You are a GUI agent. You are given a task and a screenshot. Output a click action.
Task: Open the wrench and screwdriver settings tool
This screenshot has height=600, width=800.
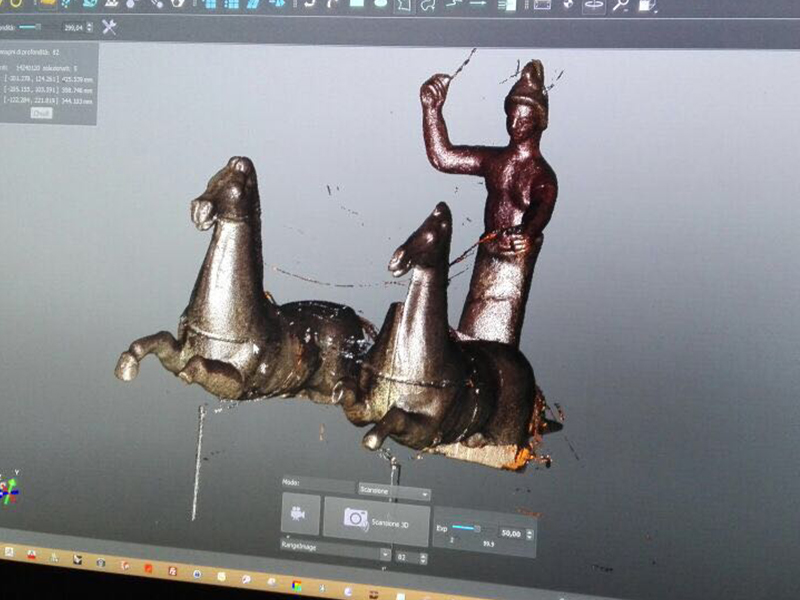pos(109,27)
